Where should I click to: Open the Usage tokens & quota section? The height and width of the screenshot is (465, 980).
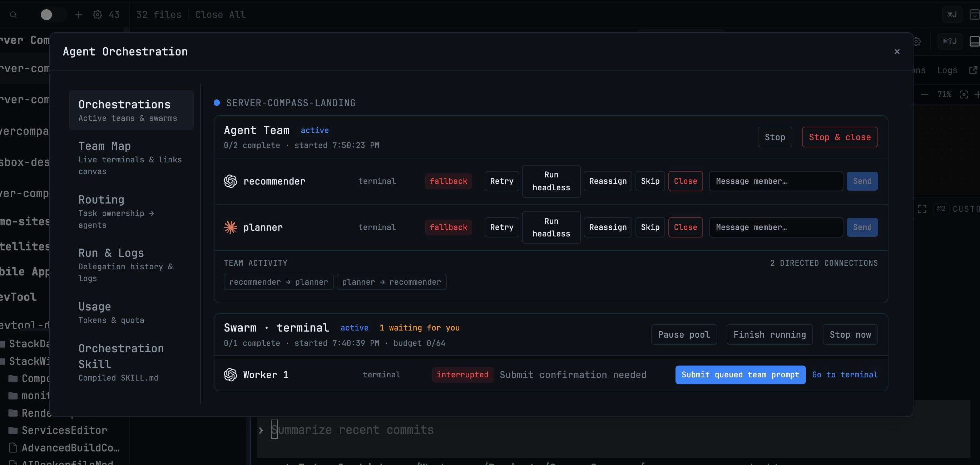tap(131, 312)
